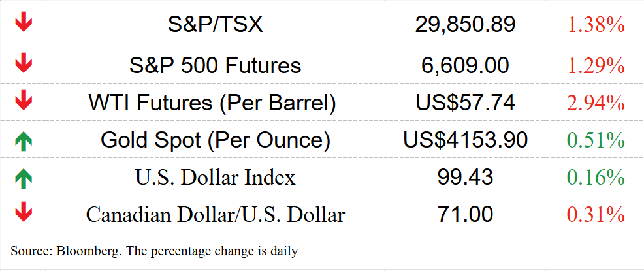Click the 1.38% daily change for S&P/TSX
The image size is (644, 271).
tap(596, 25)
